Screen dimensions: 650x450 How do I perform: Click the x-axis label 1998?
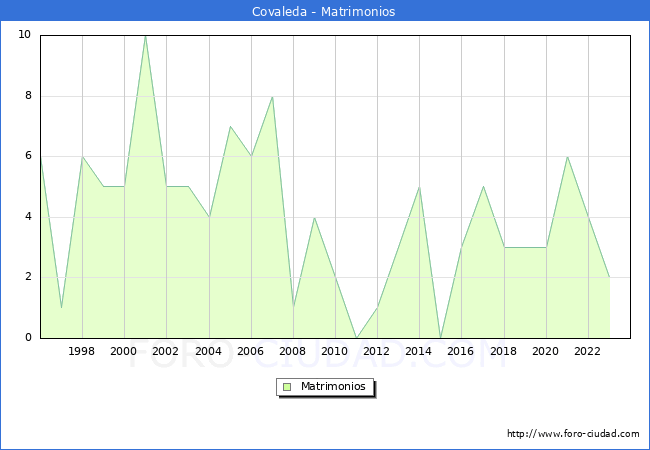(x=81, y=351)
